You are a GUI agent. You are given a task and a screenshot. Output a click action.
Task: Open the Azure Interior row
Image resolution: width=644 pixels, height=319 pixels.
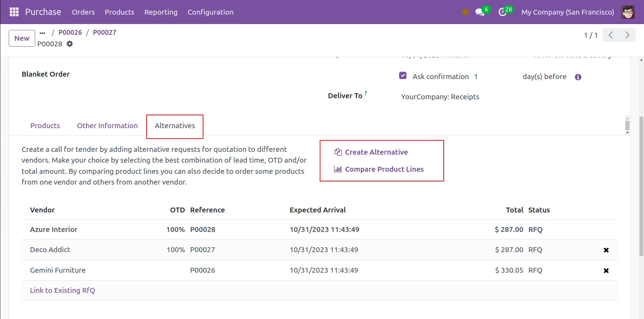click(319, 229)
